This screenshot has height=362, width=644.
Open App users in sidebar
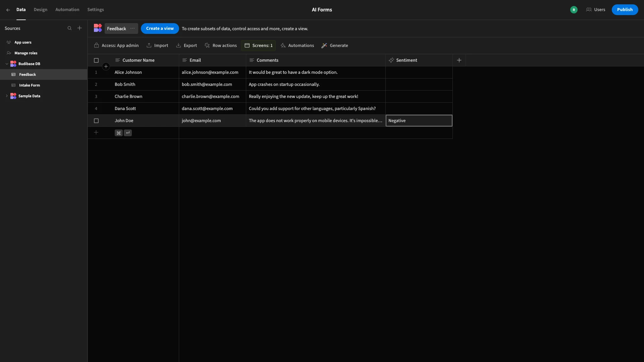click(x=44, y=42)
